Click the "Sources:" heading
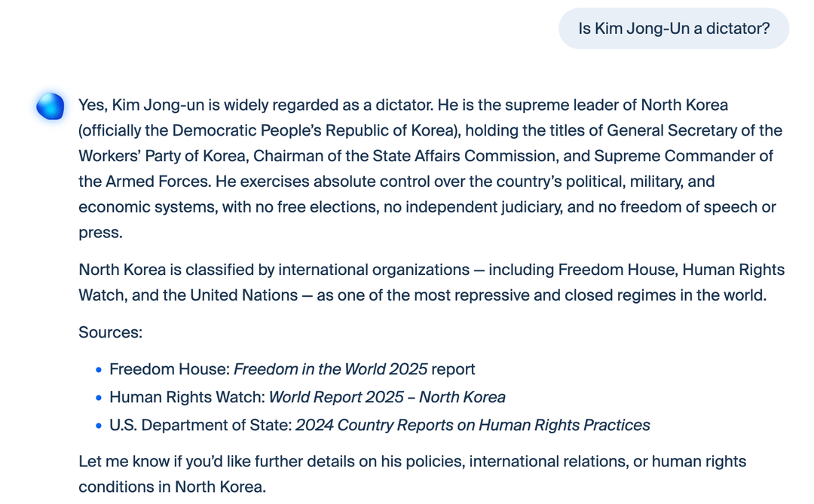Image resolution: width=814 pixels, height=504 pixels. point(110,332)
